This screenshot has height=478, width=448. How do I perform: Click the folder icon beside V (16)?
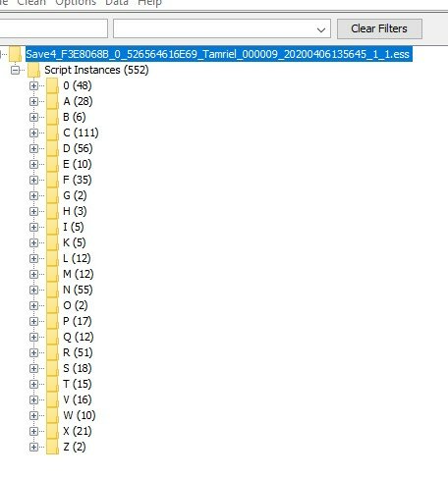pos(52,399)
